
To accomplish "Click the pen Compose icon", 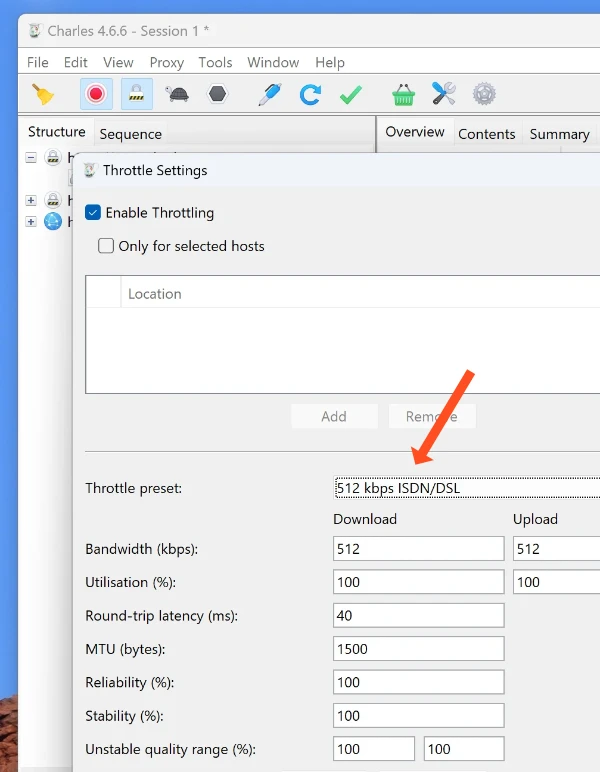I will (270, 94).
